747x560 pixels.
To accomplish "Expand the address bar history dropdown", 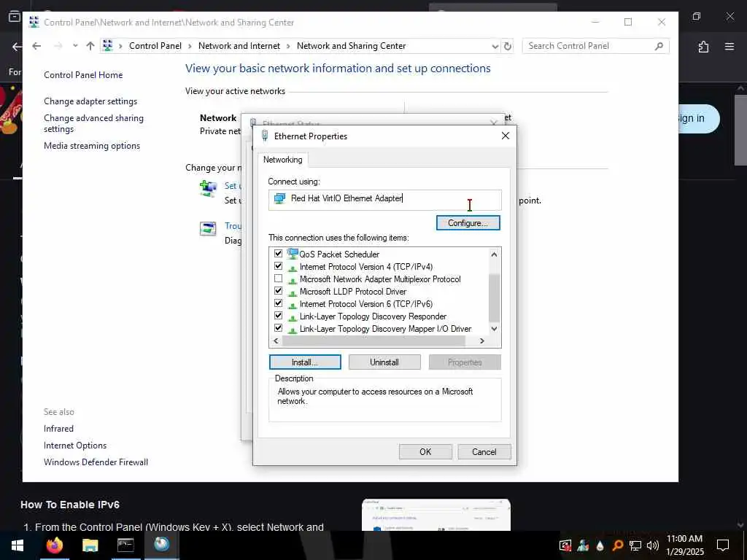I will (495, 46).
